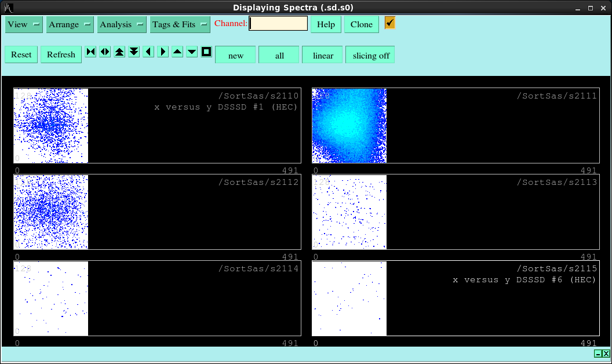Open the Tags & Fits dropdown menu
Viewport: 612px width, 364px height.
point(180,24)
